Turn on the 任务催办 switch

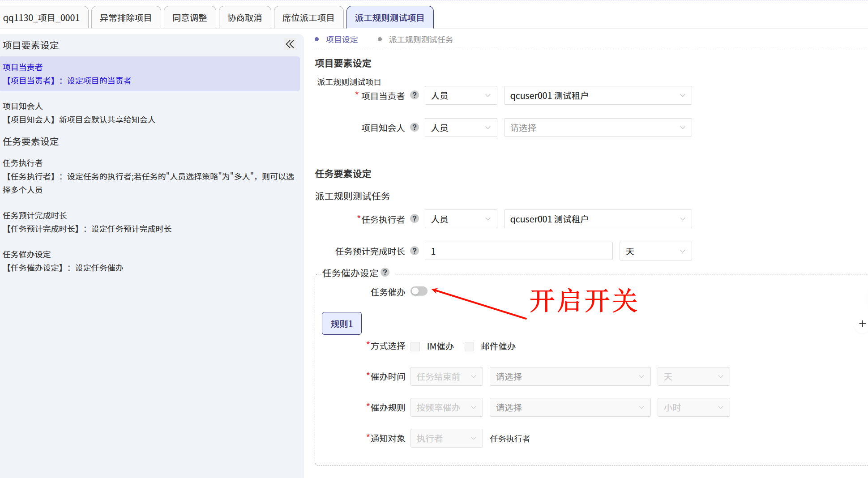pyautogui.click(x=419, y=291)
